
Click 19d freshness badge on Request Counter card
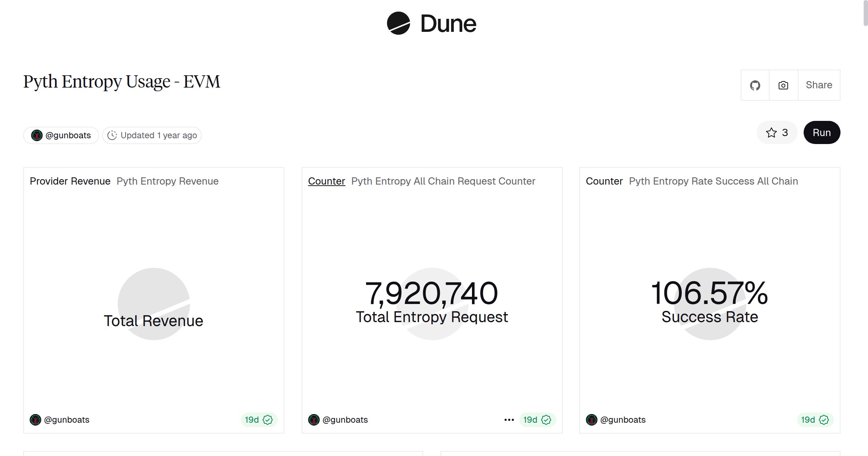pos(530,420)
